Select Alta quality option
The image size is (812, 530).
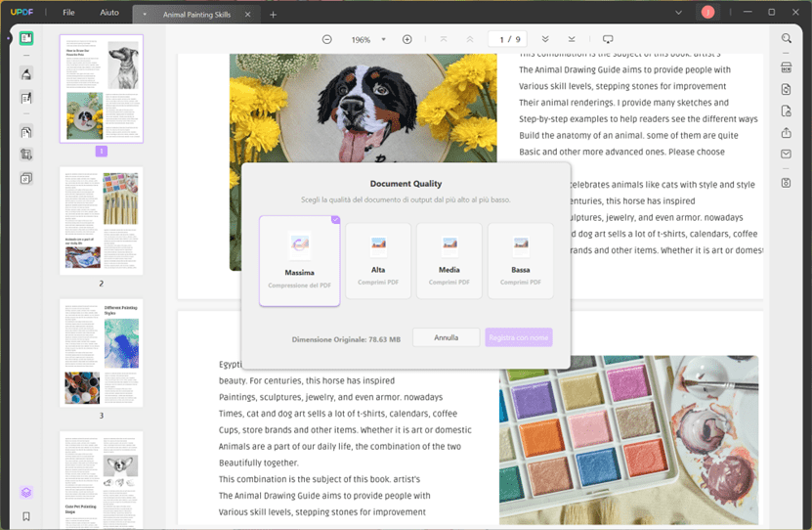pos(378,260)
